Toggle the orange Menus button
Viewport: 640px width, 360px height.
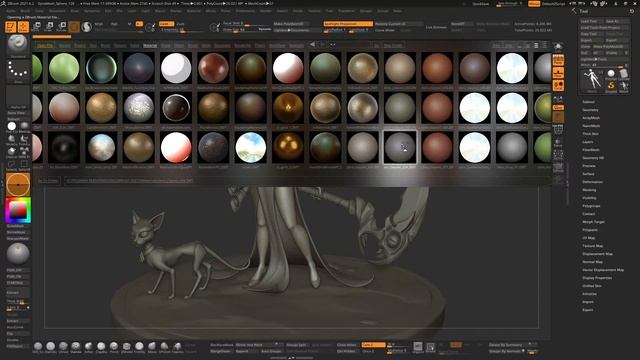click(534, 4)
